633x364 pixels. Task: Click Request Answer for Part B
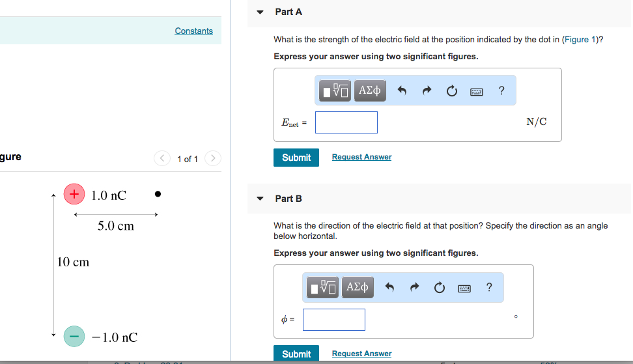click(361, 354)
